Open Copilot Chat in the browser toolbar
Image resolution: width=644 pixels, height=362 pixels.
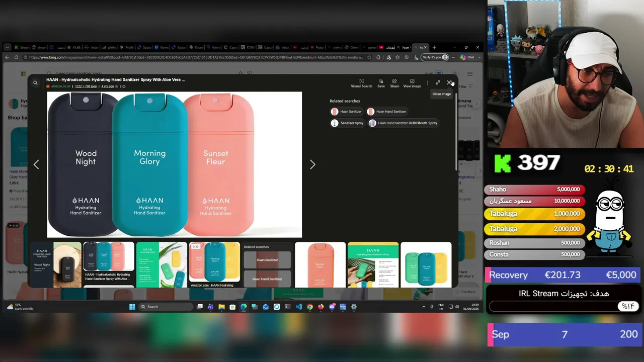(x=467, y=57)
